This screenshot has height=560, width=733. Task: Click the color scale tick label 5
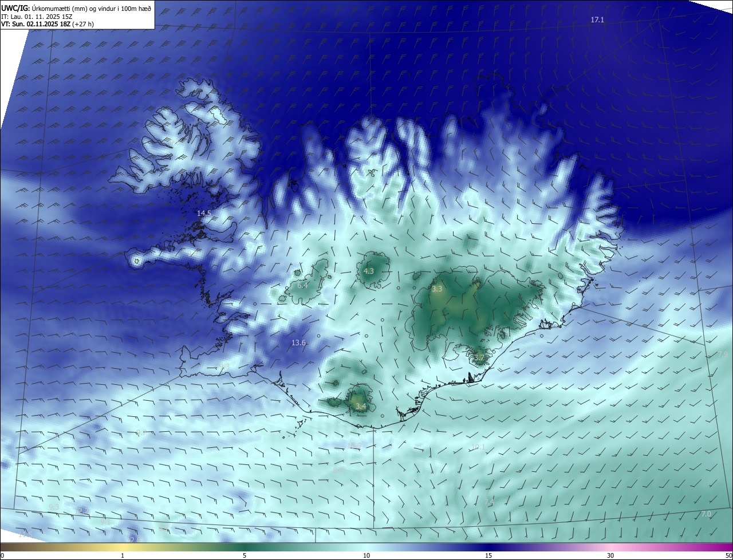click(245, 555)
